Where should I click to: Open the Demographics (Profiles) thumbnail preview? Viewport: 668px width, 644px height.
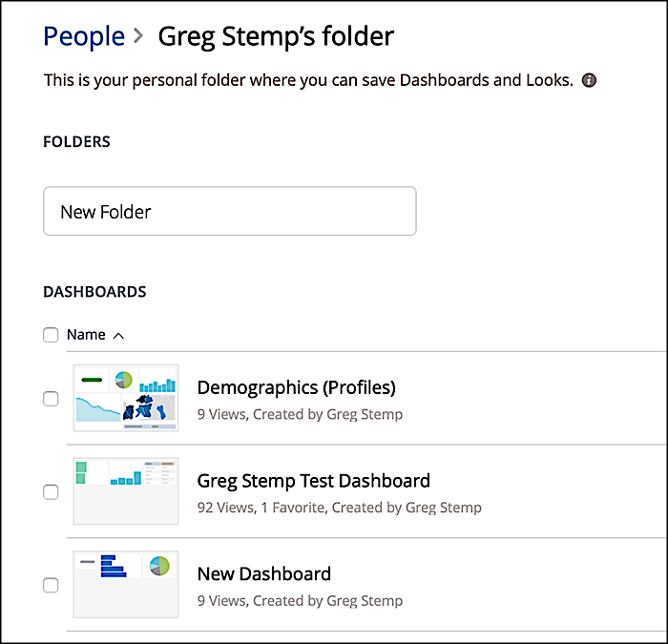point(126,398)
